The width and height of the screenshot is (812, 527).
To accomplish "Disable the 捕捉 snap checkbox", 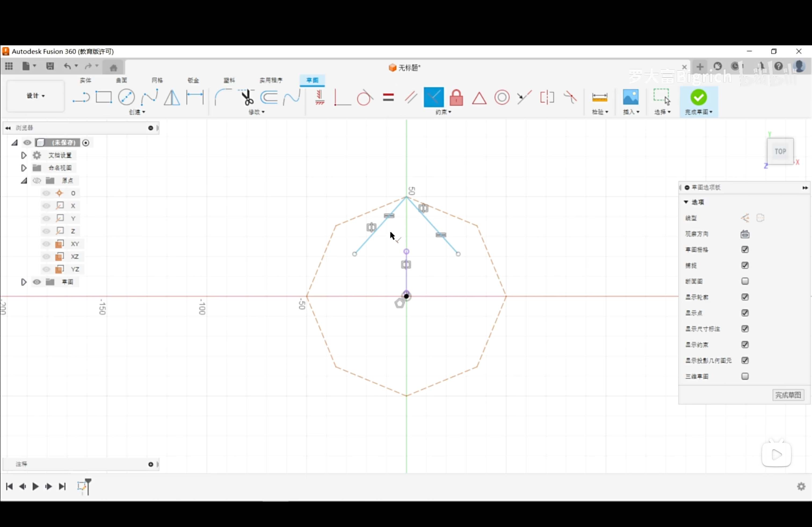I will coord(745,266).
